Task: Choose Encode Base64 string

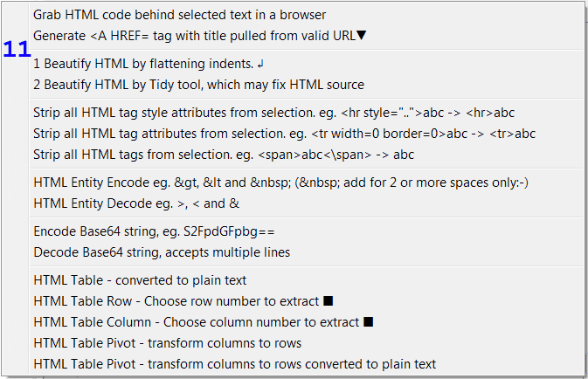Action: [x=154, y=231]
